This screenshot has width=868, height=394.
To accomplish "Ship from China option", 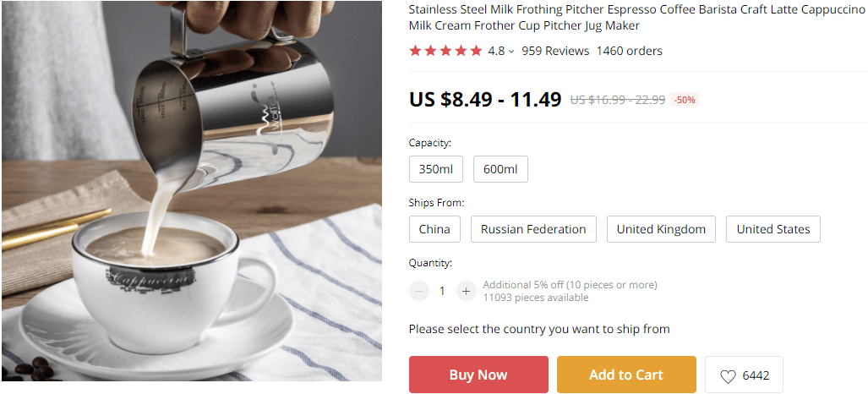I will tap(434, 229).
